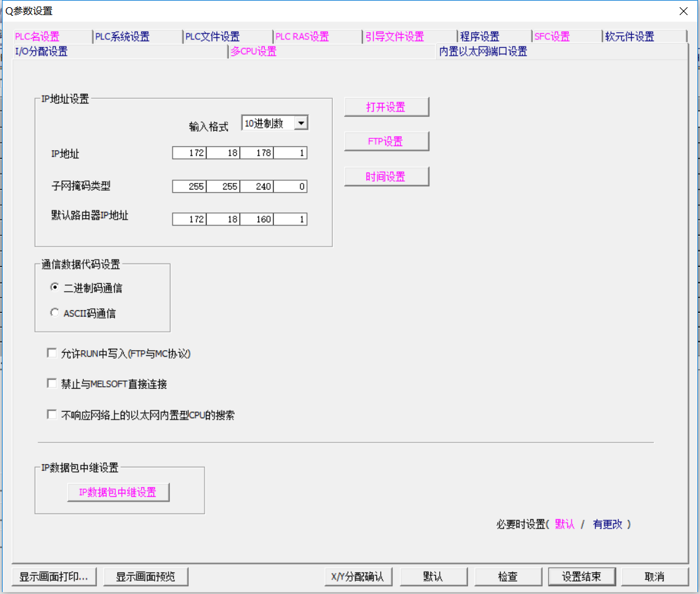Open IP数据包中继设置 button
The height and width of the screenshot is (594, 700).
(x=118, y=492)
